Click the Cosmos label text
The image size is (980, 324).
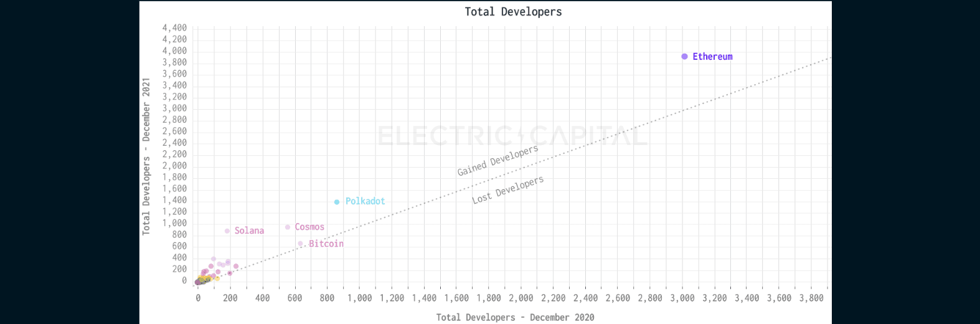point(309,227)
